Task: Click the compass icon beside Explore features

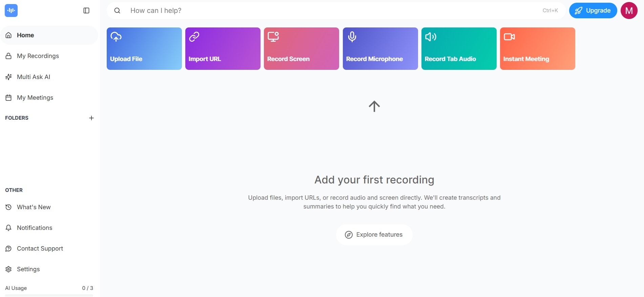Action: click(x=349, y=235)
